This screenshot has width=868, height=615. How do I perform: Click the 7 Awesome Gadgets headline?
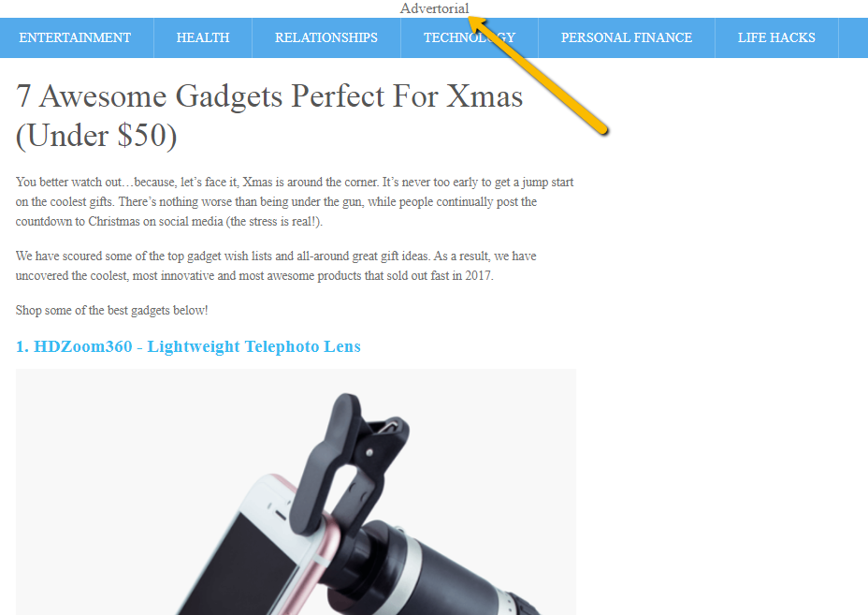269,115
